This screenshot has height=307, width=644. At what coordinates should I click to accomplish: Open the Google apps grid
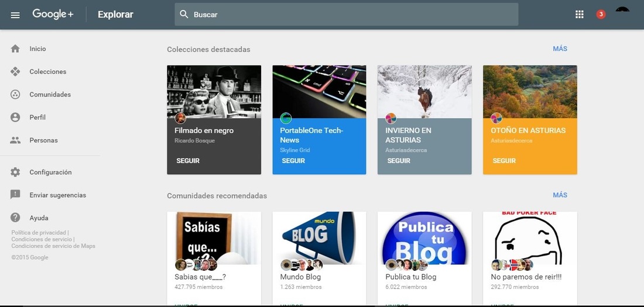point(580,15)
